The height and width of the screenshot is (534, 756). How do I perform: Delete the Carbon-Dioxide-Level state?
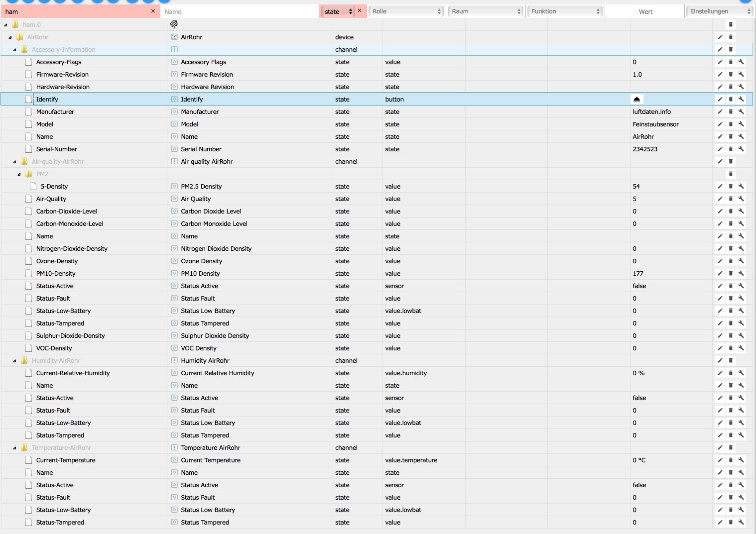731,211
